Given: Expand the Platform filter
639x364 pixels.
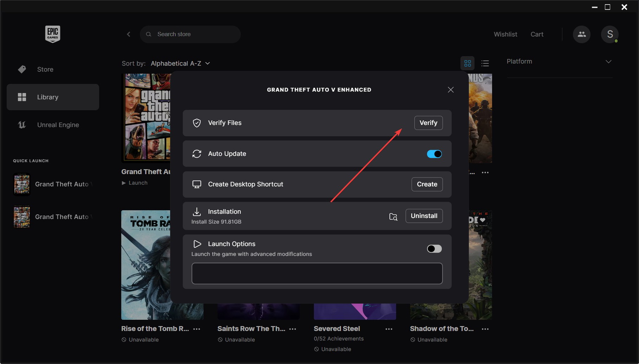Looking at the screenshot, I should [x=608, y=61].
